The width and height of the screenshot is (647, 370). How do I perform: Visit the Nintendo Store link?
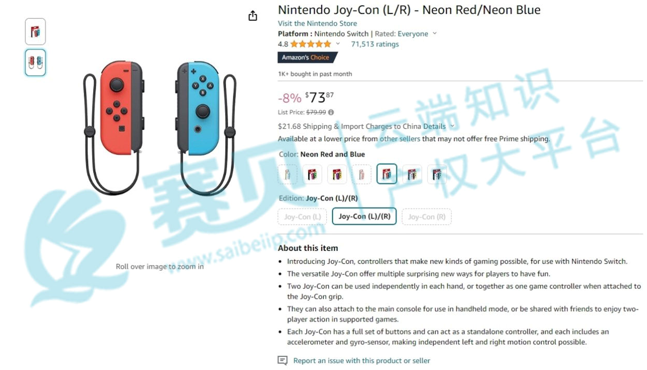[317, 24]
